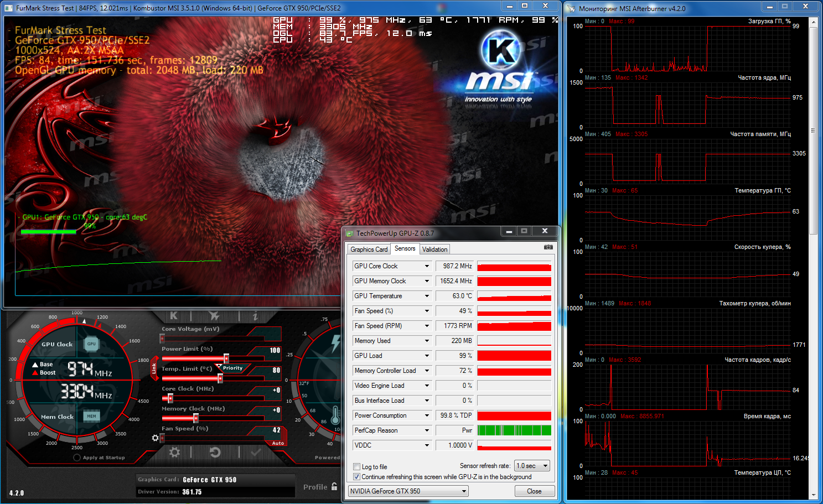The width and height of the screenshot is (823, 504).
Task: Adjust the Temp. Limit slider handle
Action: [220, 378]
